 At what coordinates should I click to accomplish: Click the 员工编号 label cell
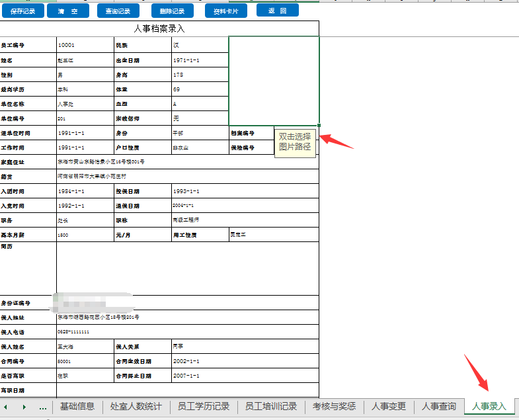28,45
